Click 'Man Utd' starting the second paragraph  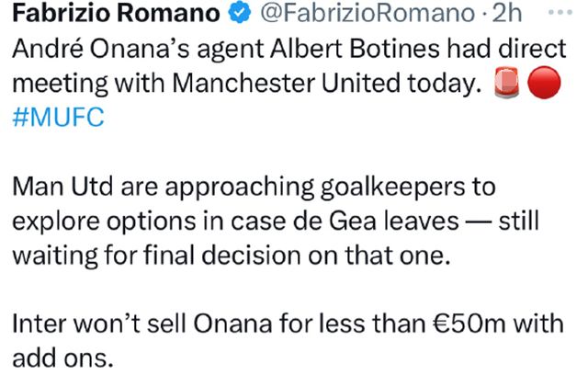point(62,187)
